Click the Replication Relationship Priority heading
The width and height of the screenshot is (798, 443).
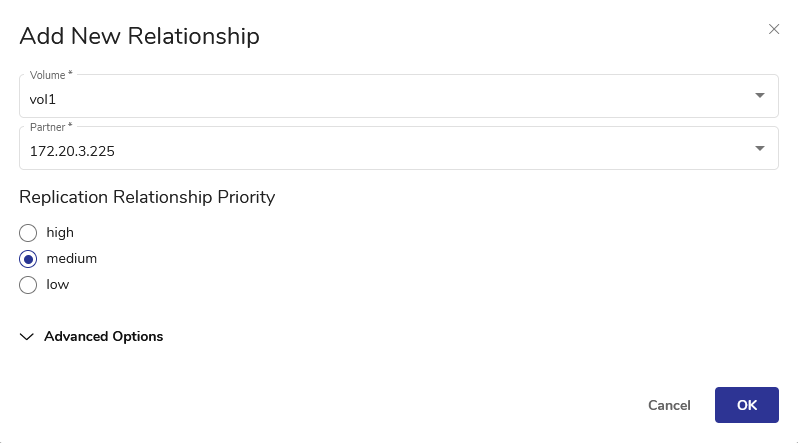click(147, 197)
